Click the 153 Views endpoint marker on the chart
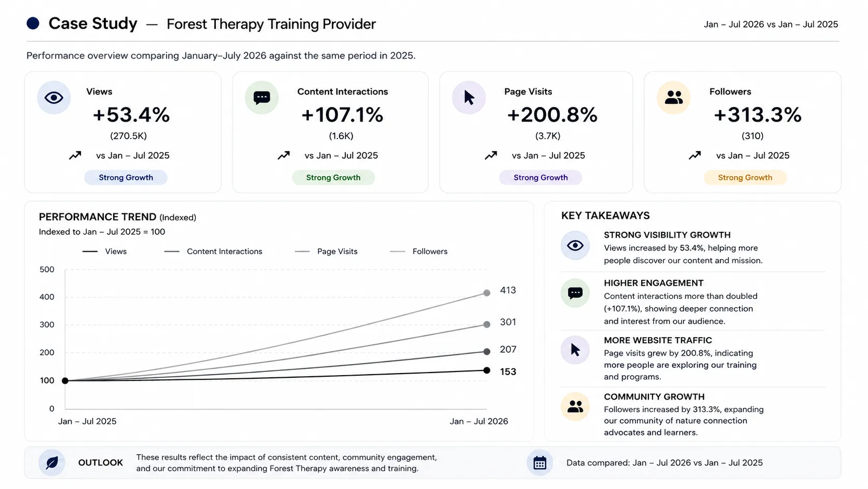 (486, 371)
